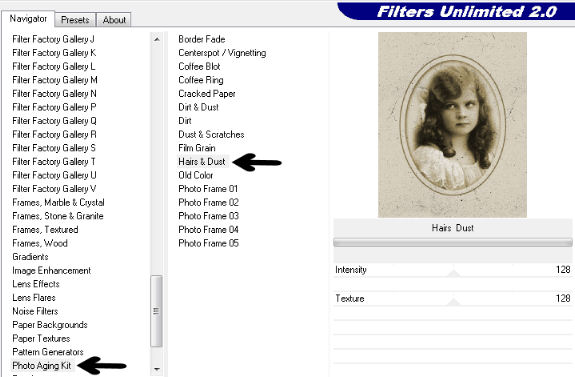The width and height of the screenshot is (575, 377).
Task: Choose Frames, Marble & Crystal category
Action: click(x=58, y=202)
